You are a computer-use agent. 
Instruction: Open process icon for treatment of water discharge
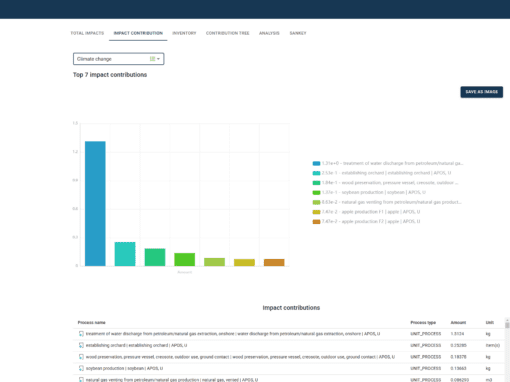[x=81, y=334]
